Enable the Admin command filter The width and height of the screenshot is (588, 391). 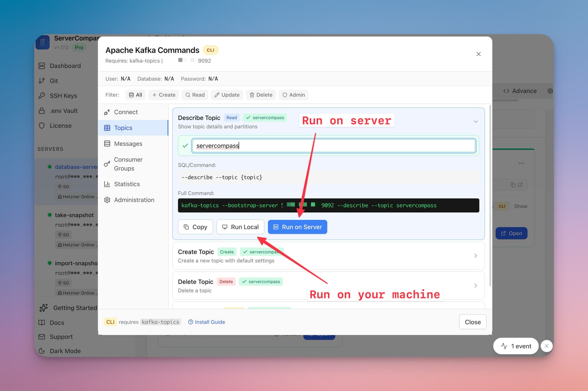293,95
